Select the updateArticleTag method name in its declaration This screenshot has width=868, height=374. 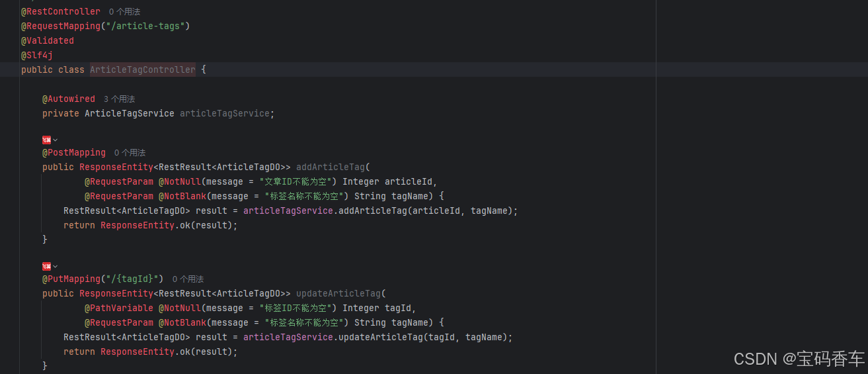click(338, 293)
